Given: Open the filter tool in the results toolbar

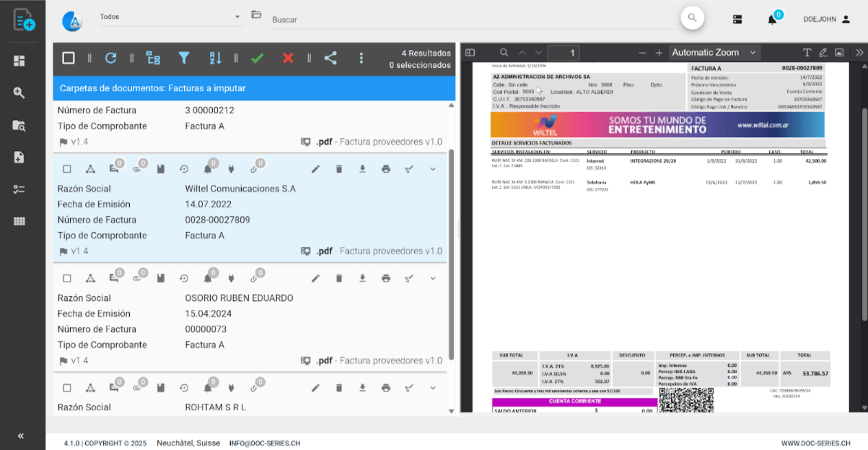Looking at the screenshot, I should point(184,57).
